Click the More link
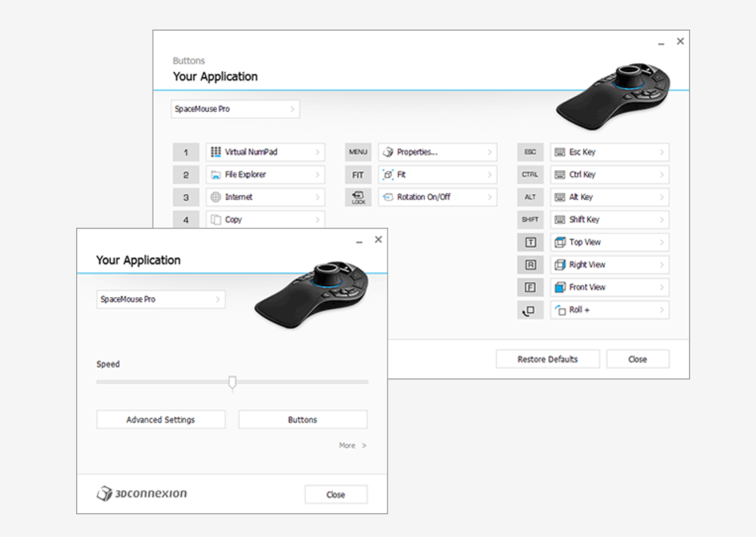The height and width of the screenshot is (537, 756). tap(352, 445)
